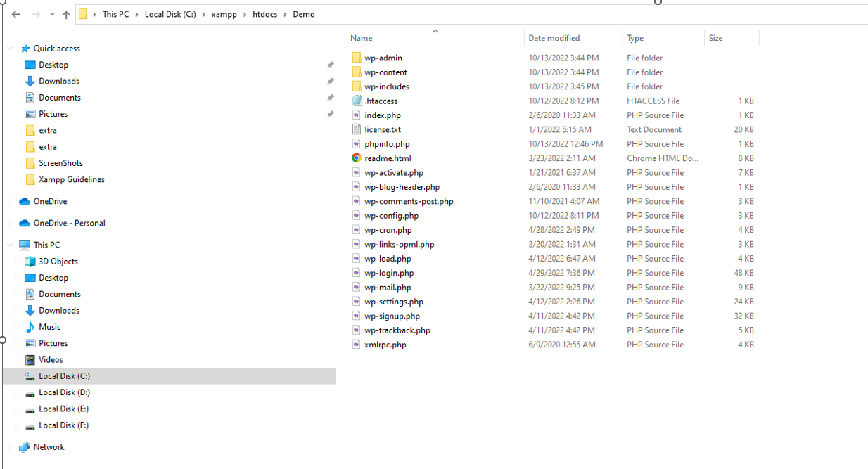Click the folder icon in address bar
Viewport: 868px width, 469px height.
click(83, 14)
